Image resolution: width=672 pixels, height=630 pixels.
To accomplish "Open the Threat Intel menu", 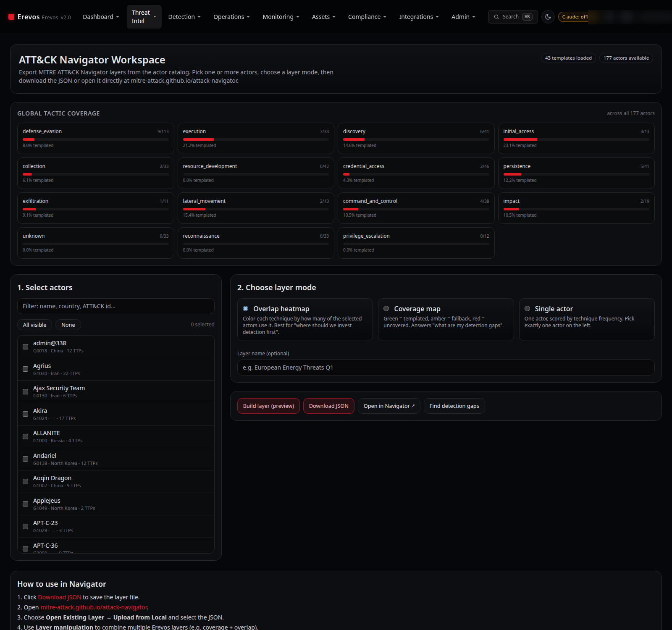I will click(x=144, y=17).
